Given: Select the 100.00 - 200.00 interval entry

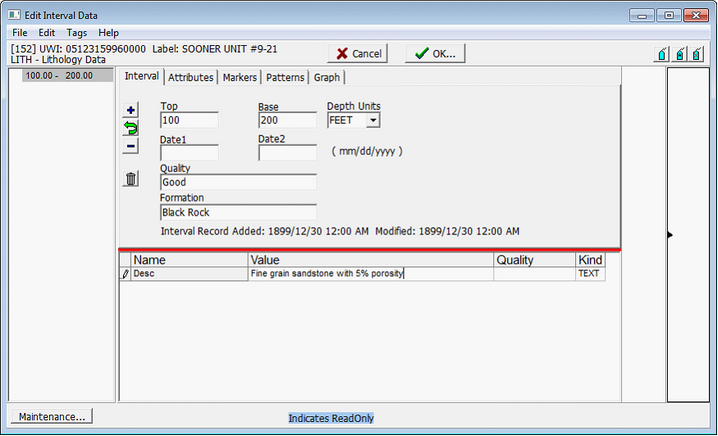Looking at the screenshot, I should coord(60,75).
